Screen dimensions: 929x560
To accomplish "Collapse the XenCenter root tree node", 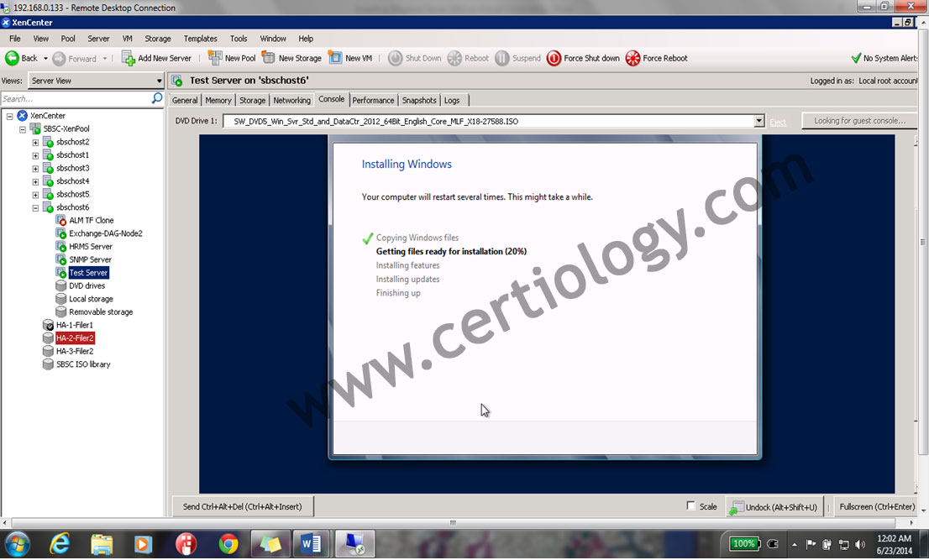I will [x=9, y=116].
